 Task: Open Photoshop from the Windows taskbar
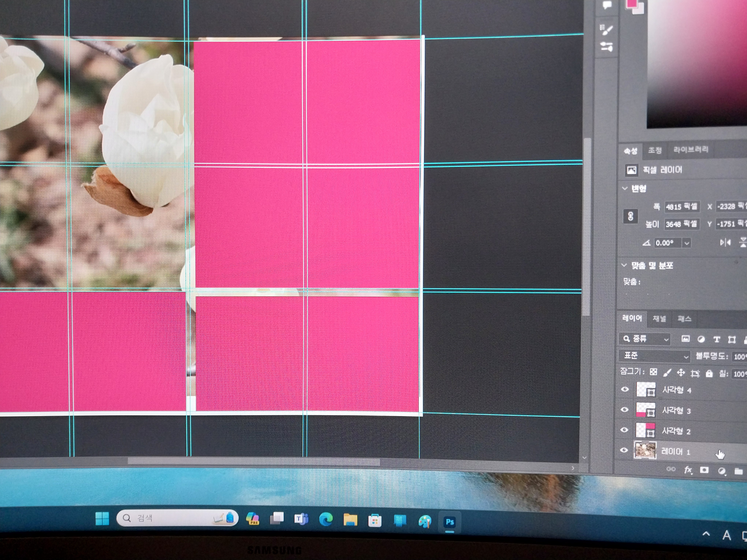449,522
